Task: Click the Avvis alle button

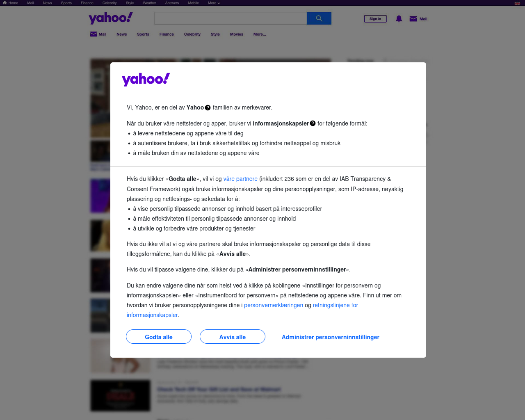Action: [x=233, y=337]
